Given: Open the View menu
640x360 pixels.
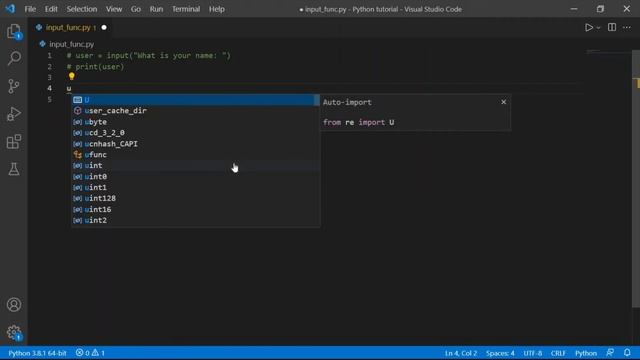Looking at the screenshot, I should tap(114, 9).
